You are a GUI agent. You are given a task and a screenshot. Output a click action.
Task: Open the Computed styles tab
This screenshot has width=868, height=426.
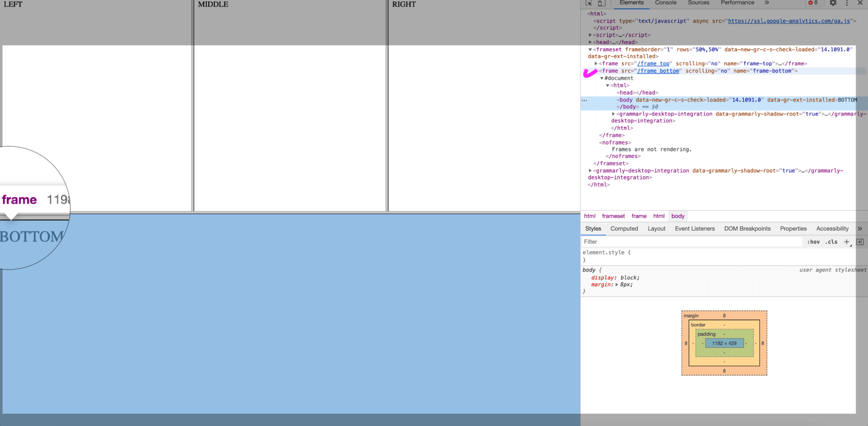[624, 228]
